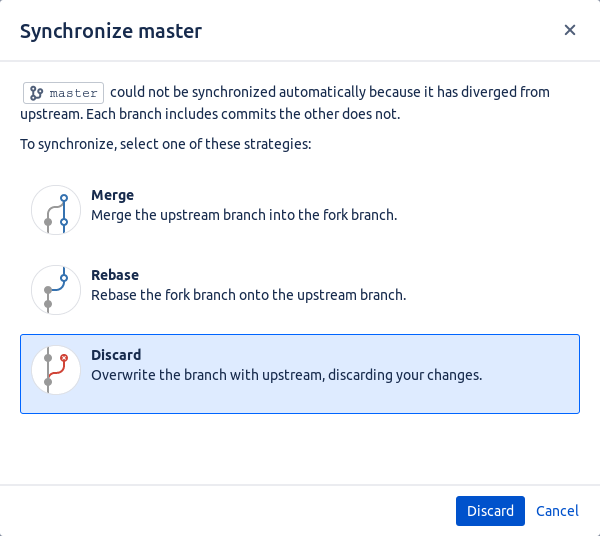The height and width of the screenshot is (536, 600).
Task: Click 'Overwrite the branch with upstream' description
Action: coord(287,375)
